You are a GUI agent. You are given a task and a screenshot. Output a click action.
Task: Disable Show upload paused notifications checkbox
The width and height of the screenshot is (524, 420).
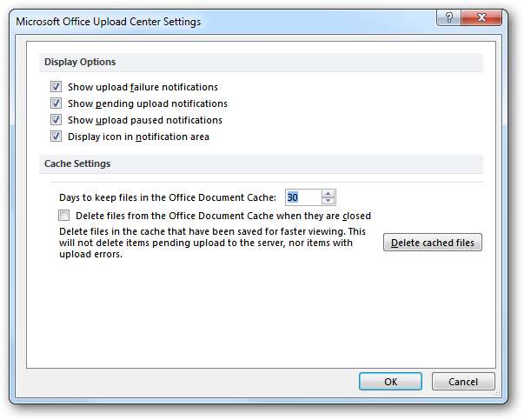(56, 120)
